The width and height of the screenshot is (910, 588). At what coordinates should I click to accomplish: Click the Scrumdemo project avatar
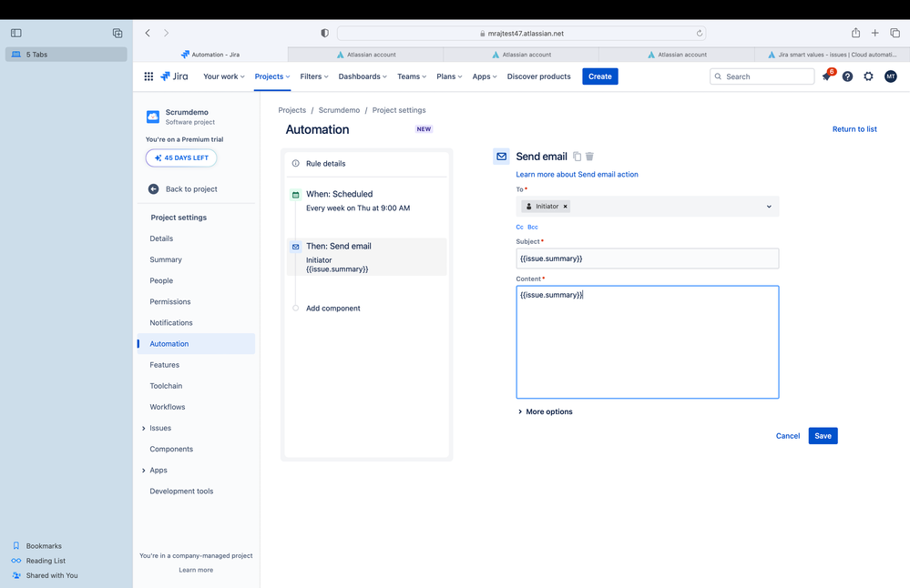click(x=153, y=117)
